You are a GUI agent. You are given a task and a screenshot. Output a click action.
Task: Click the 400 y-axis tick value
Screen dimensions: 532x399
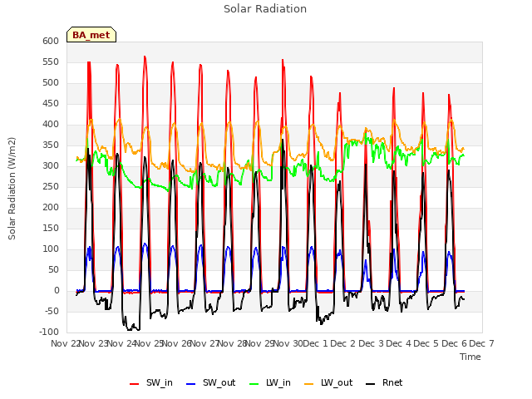(x=51, y=124)
